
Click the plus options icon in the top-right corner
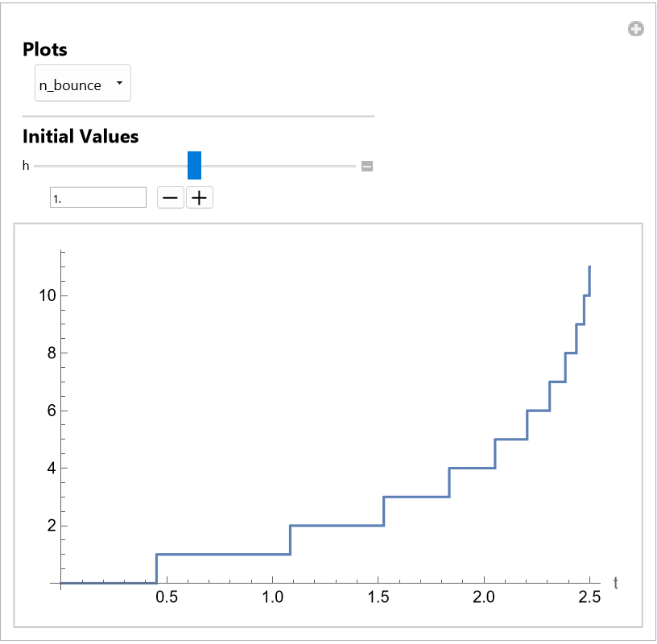click(x=636, y=30)
